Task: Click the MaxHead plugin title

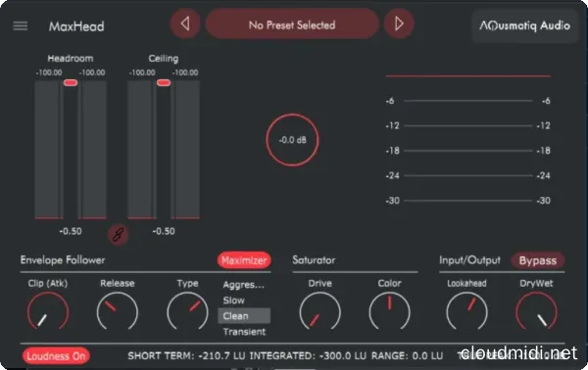Action: point(76,26)
